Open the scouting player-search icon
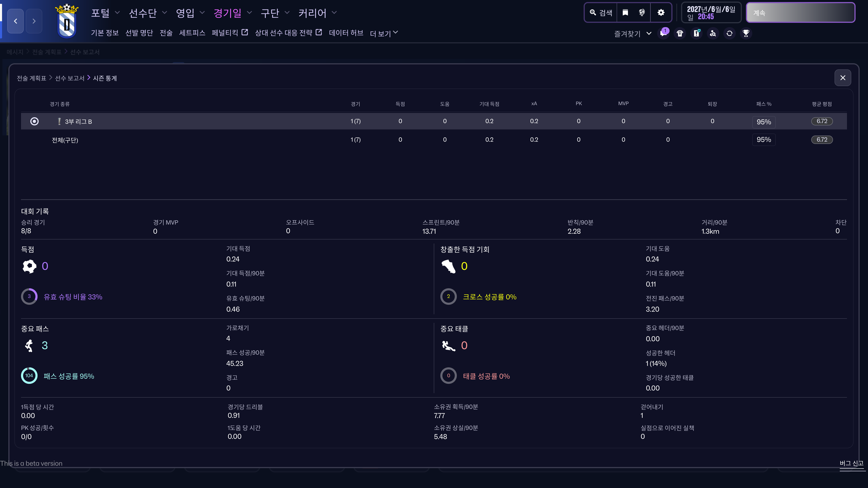This screenshot has width=868, height=488. coord(713,33)
